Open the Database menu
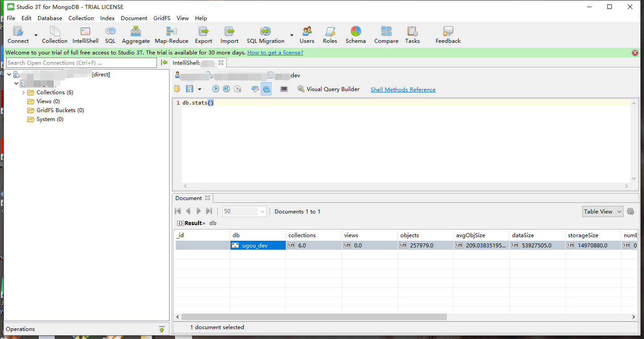The width and height of the screenshot is (644, 339). (49, 18)
